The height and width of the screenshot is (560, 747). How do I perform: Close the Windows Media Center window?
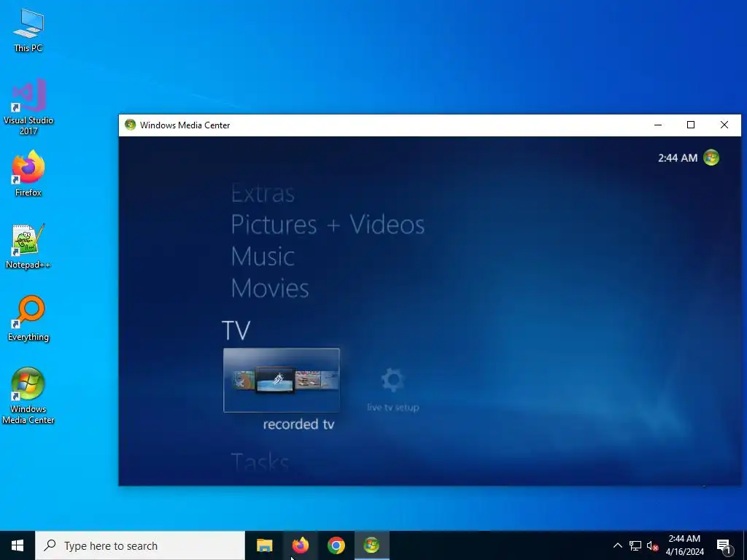[x=724, y=125]
